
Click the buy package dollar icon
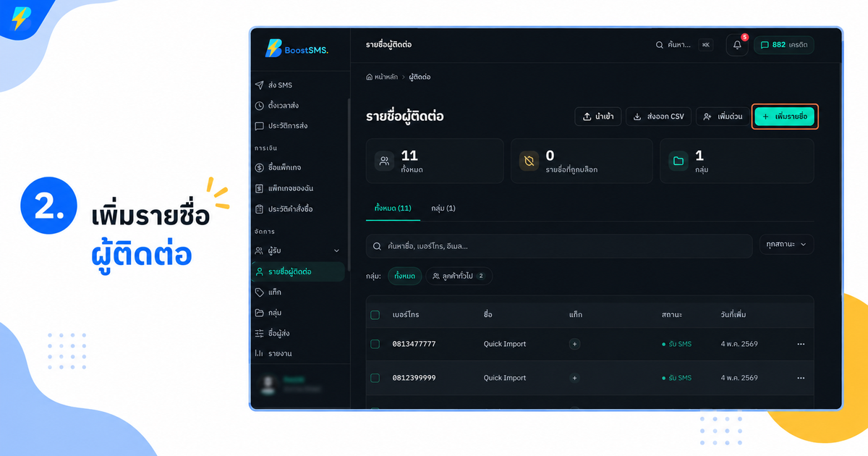(260, 167)
